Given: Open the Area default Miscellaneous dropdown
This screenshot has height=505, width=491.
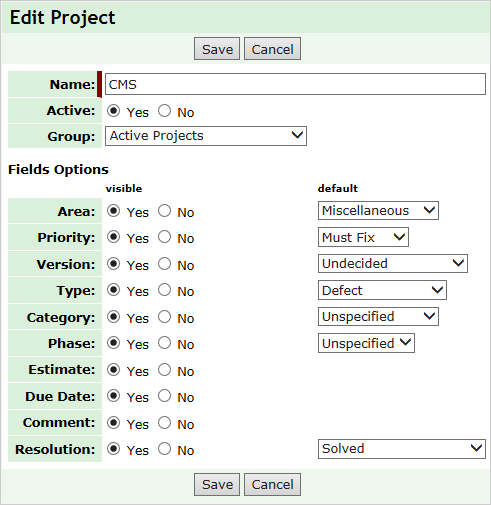Looking at the screenshot, I should point(378,210).
